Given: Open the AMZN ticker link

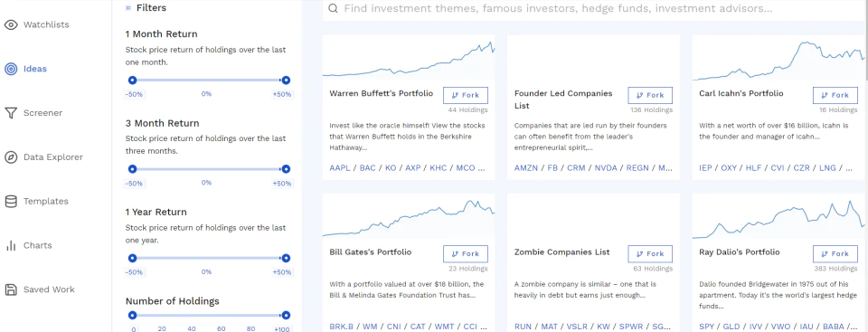Looking at the screenshot, I should 526,168.
